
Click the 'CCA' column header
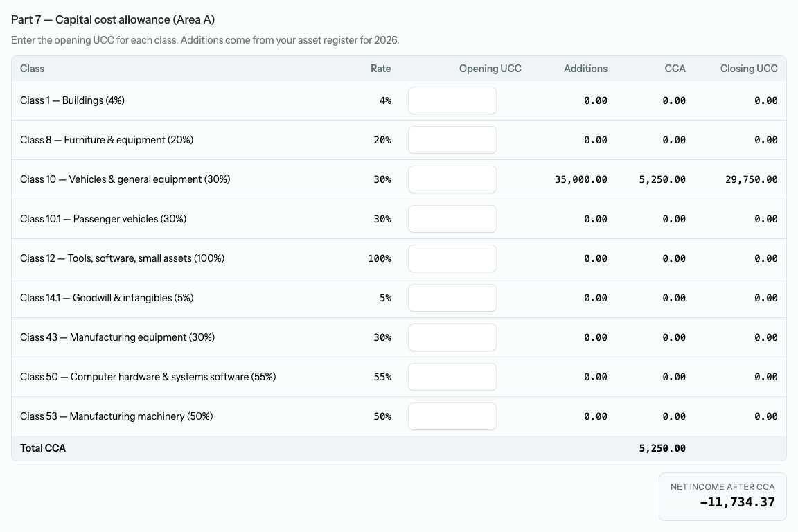click(x=675, y=69)
